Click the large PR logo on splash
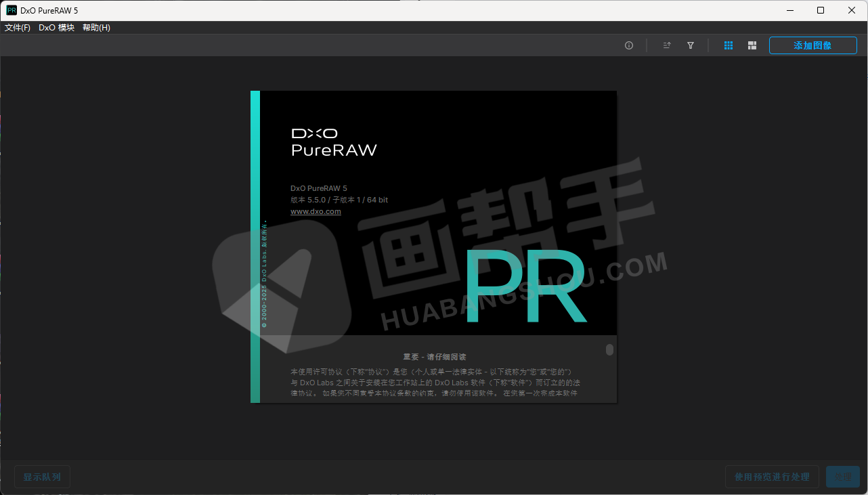Image resolution: width=868 pixels, height=495 pixels. click(x=523, y=286)
